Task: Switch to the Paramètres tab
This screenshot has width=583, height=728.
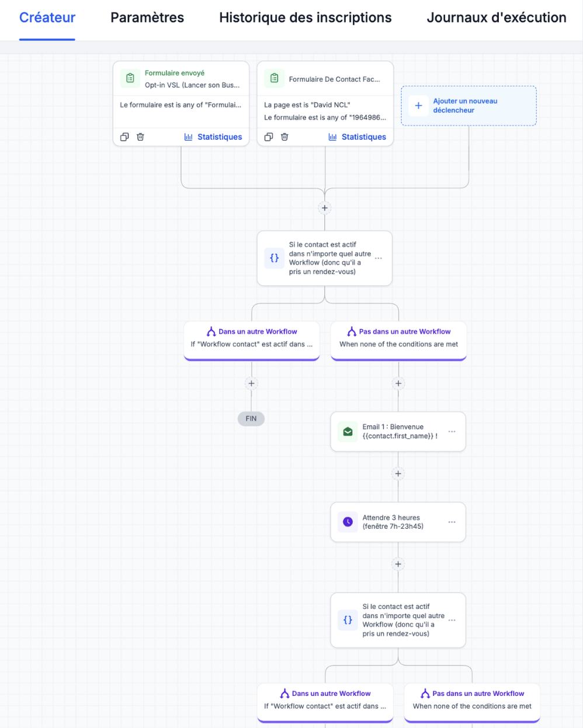Action: click(147, 18)
